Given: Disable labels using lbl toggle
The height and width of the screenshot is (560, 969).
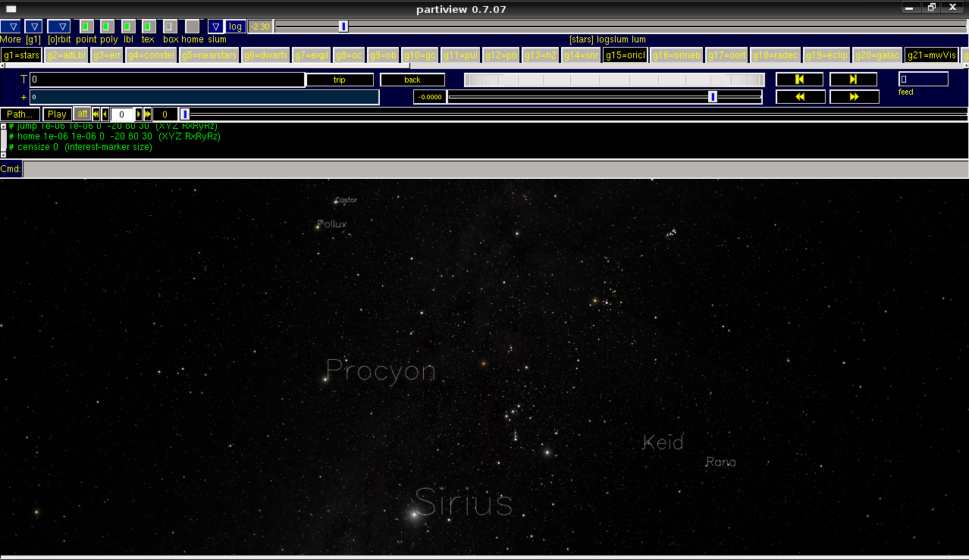Looking at the screenshot, I should [128, 27].
